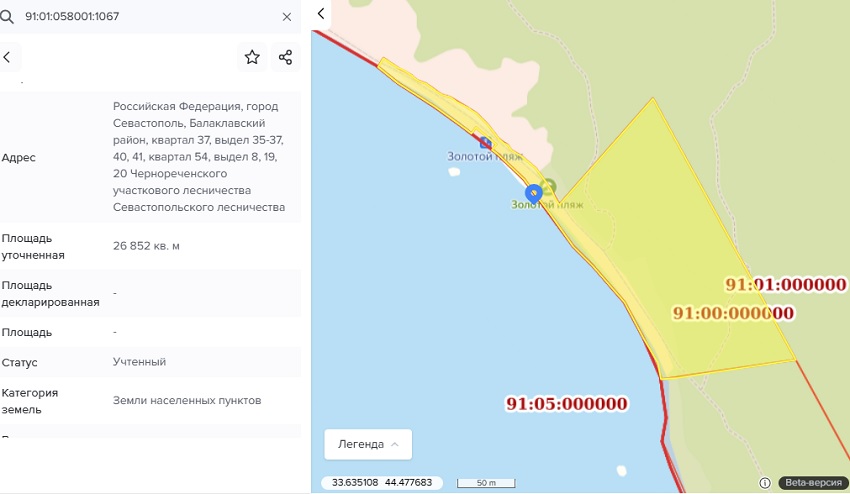Click the 91:01:000000 district label
The height and width of the screenshot is (494, 850).
pyautogui.click(x=786, y=285)
